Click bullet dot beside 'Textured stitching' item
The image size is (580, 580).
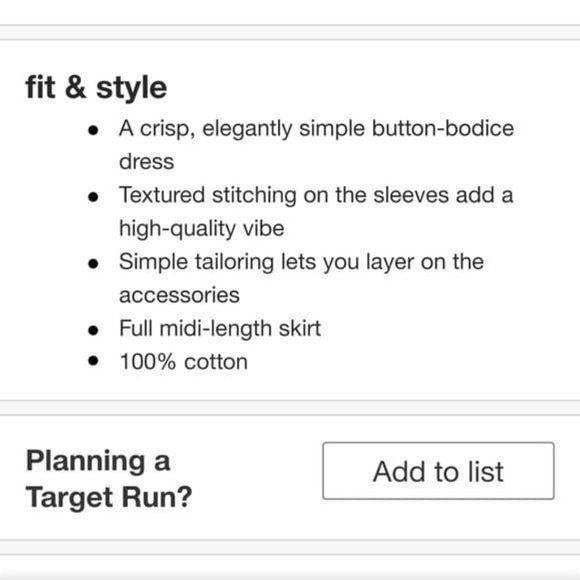pos(93,196)
